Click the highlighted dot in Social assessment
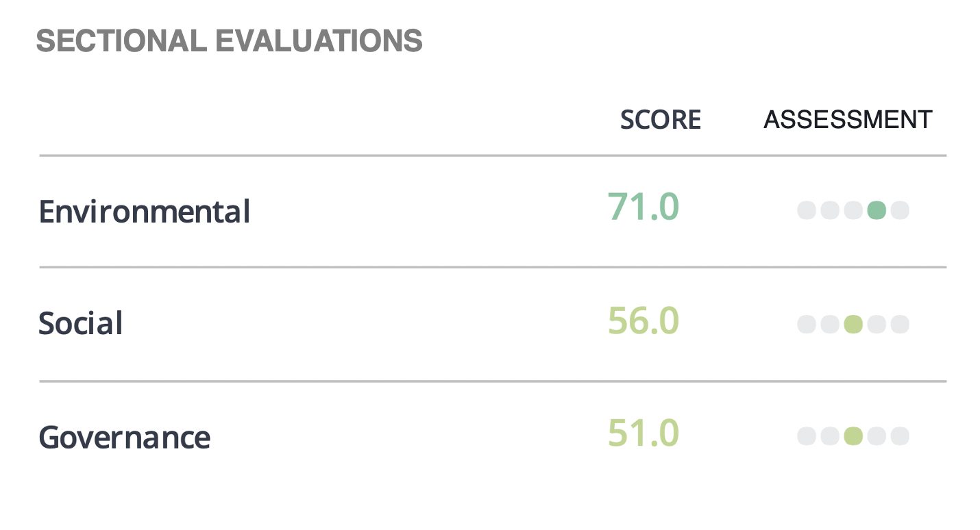The height and width of the screenshot is (530, 980). 853,324
